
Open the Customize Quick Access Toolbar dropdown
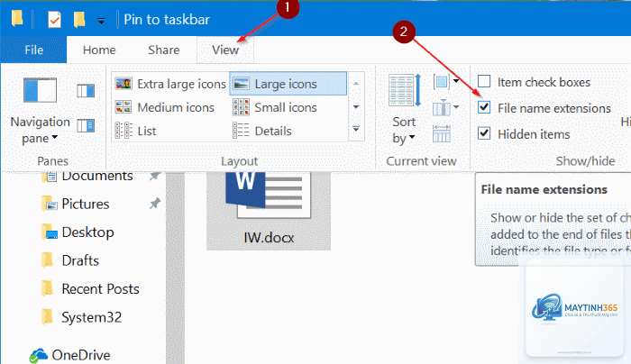(101, 21)
